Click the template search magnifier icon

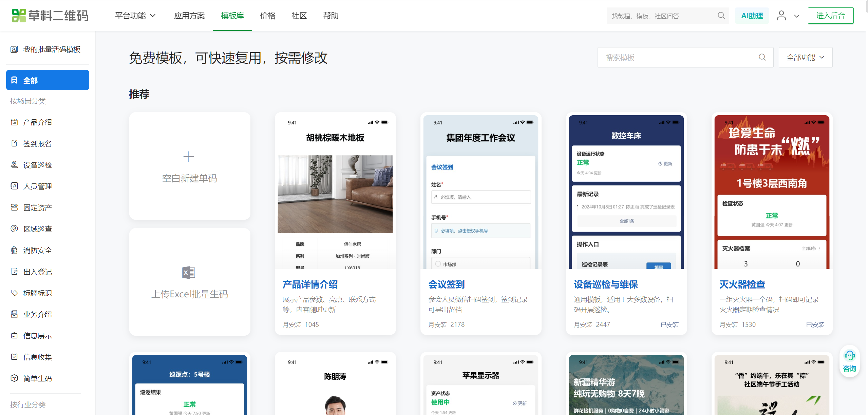(x=762, y=57)
